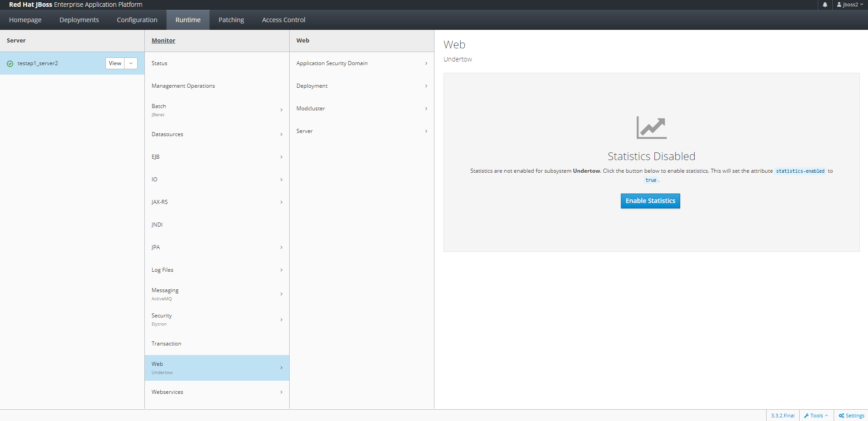This screenshot has width=868, height=421.
Task: Expand the IO chevron
Action: [x=281, y=180]
